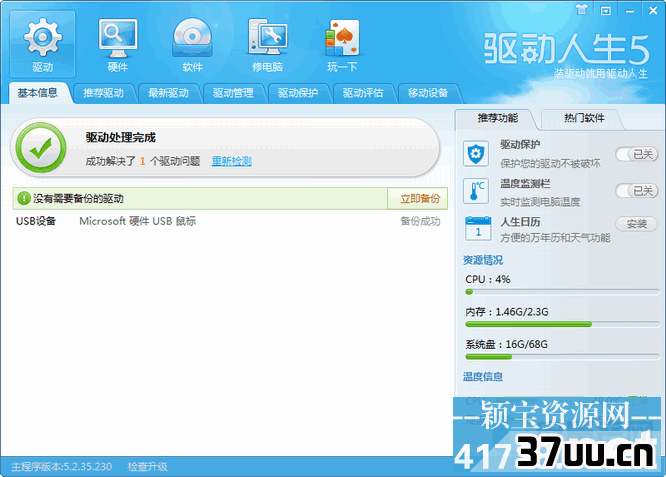Open the 玩一下 playing card icon
The image size is (666, 477).
342,45
